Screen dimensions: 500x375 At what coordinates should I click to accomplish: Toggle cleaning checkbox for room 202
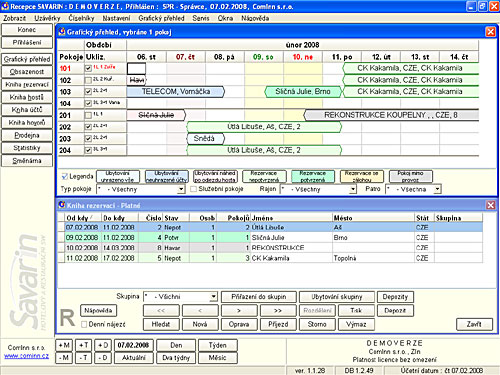pyautogui.click(x=88, y=127)
